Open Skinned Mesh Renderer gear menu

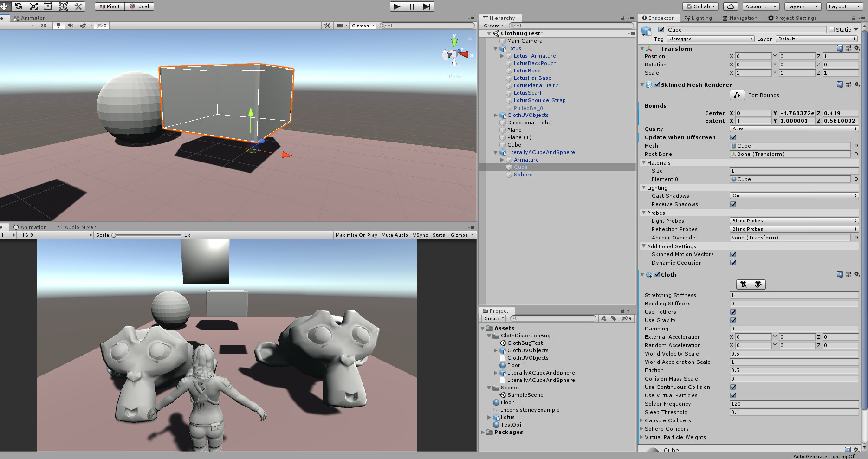(x=857, y=84)
